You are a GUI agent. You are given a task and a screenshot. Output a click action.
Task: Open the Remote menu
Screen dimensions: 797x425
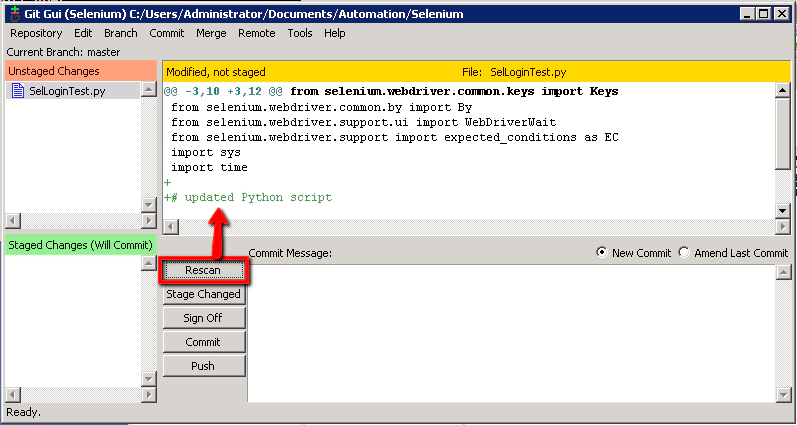[257, 33]
